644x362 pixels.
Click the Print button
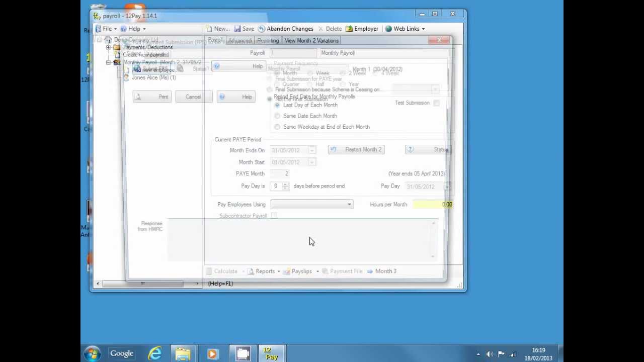pyautogui.click(x=151, y=97)
